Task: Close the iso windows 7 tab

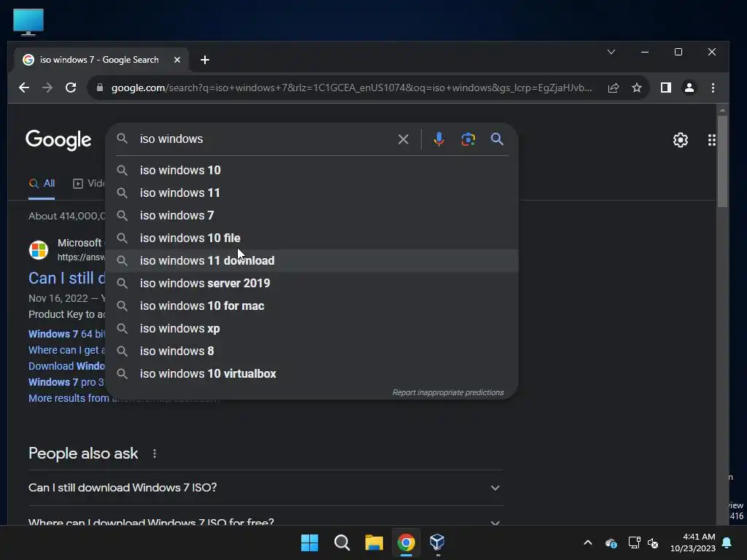Action: pyautogui.click(x=177, y=60)
